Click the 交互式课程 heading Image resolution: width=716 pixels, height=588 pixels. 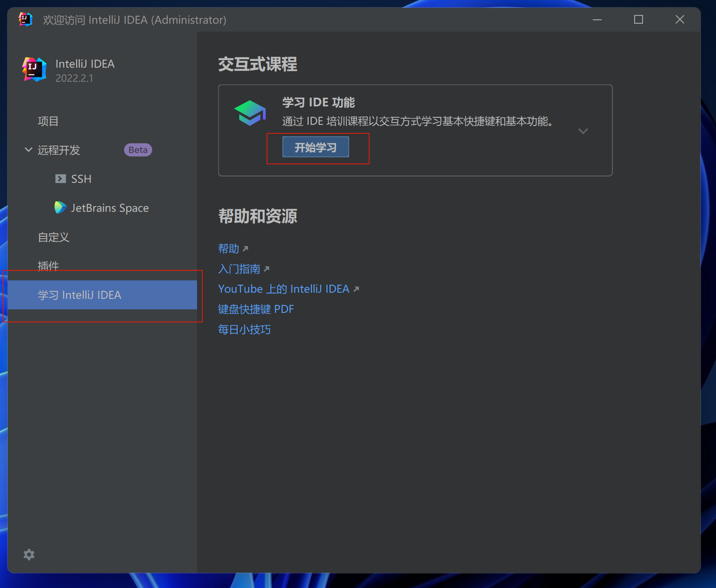[258, 64]
